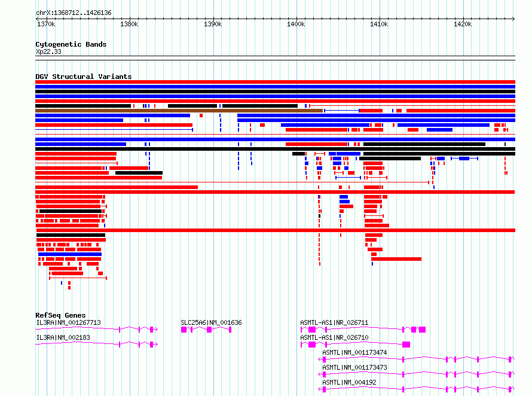Select the RefSeq Genes track title
The width and height of the screenshot is (532, 396).
(60, 315)
